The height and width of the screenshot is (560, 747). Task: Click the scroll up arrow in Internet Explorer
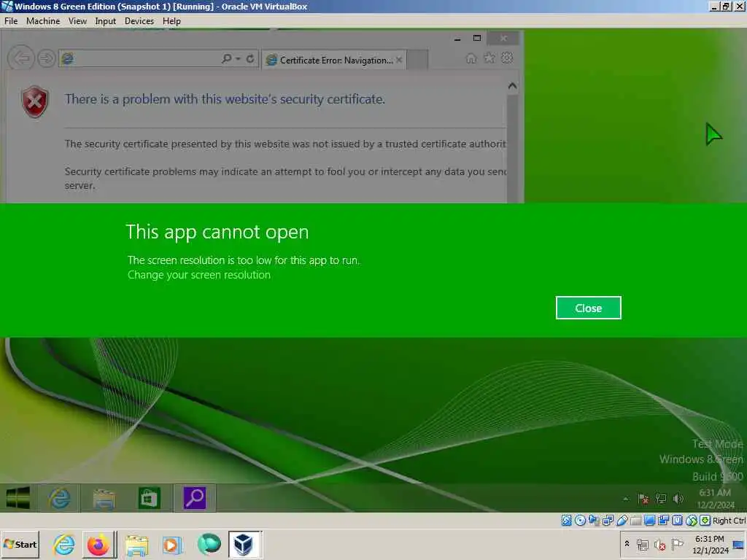[512, 86]
